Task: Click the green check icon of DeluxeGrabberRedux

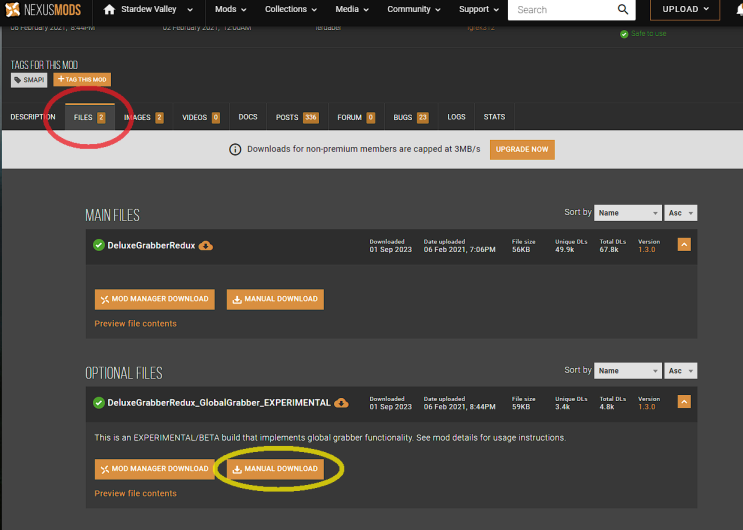Action: coord(99,245)
